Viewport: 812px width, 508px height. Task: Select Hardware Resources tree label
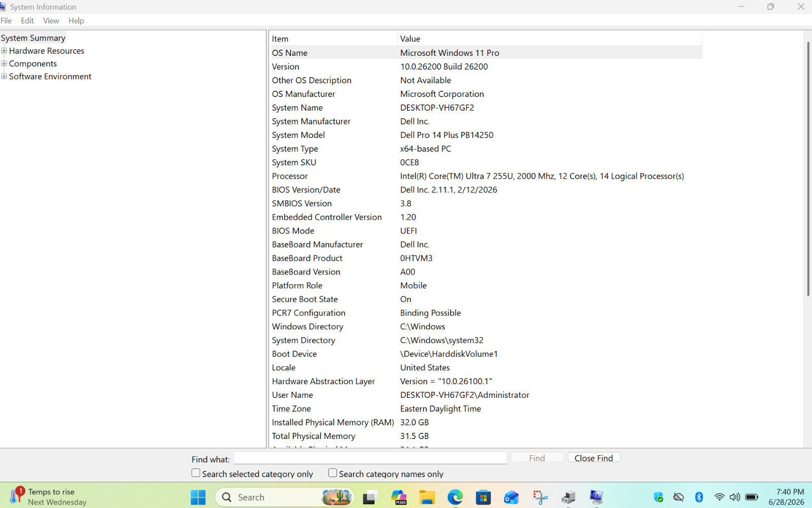(x=47, y=51)
